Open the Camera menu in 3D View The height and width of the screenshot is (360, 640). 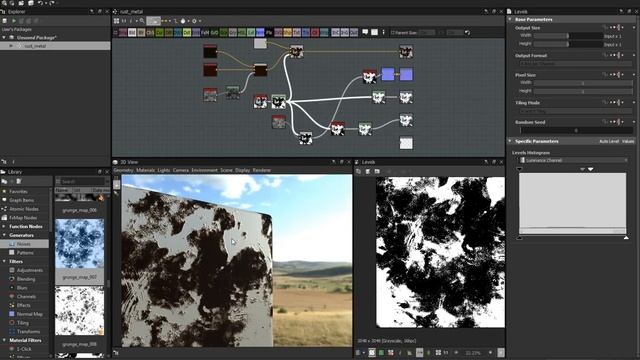pyautogui.click(x=181, y=170)
